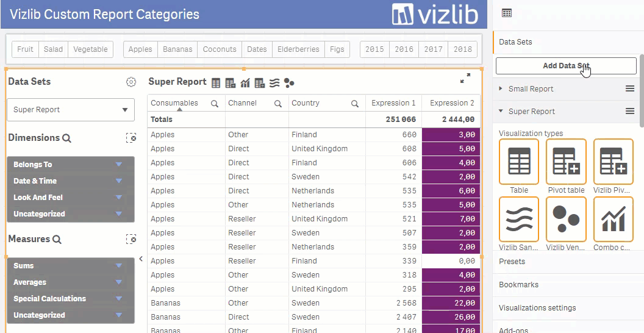Viewport: 644px width, 333px height.
Task: Click the 251 066 totals cell
Action: (x=393, y=120)
